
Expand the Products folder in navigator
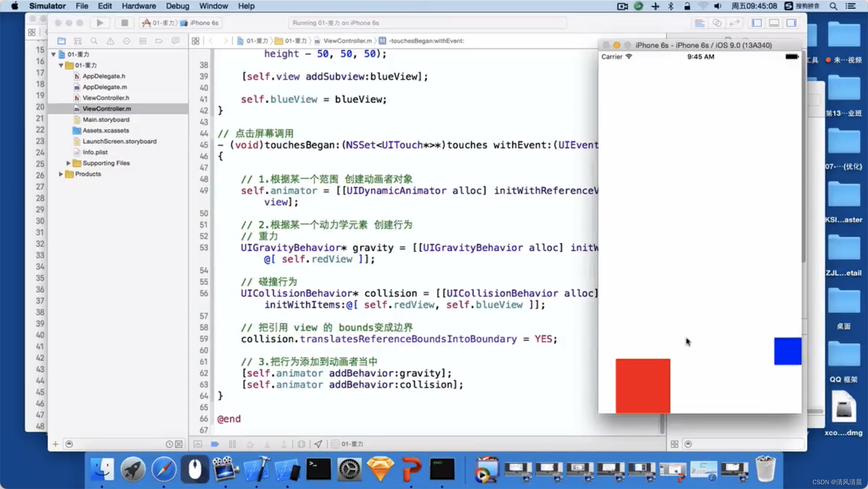pyautogui.click(x=61, y=174)
